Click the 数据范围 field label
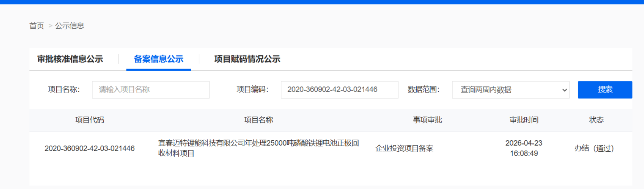644x189 pixels. pos(423,90)
